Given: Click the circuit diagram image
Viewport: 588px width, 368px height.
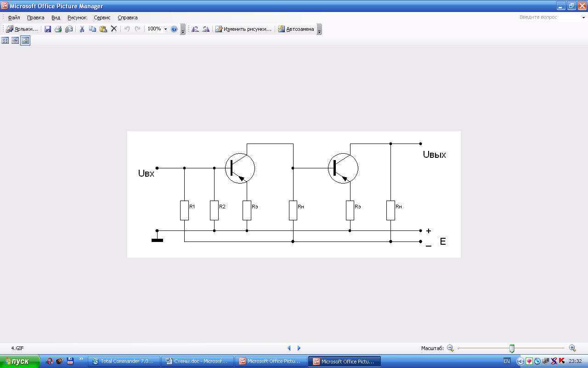Looking at the screenshot, I should click(x=294, y=194).
